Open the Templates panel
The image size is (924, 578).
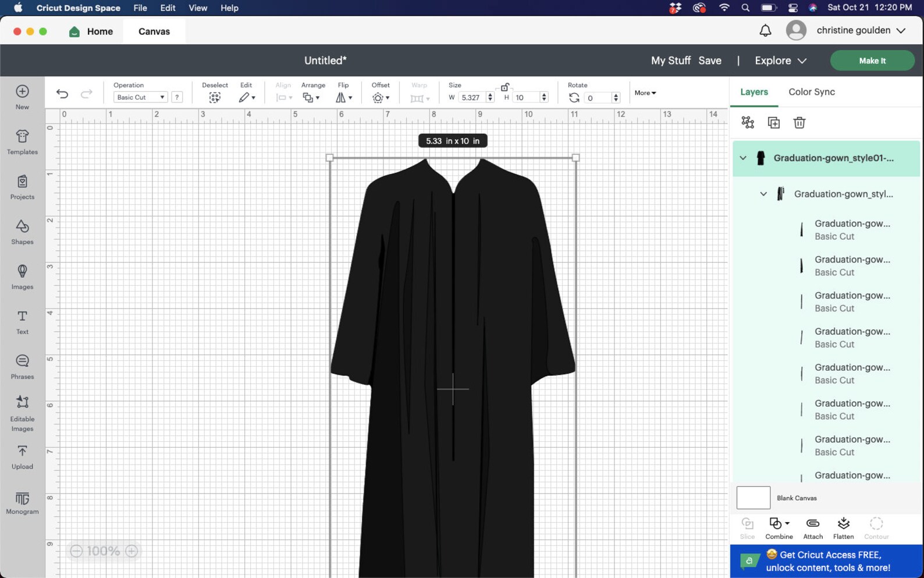[x=22, y=142]
